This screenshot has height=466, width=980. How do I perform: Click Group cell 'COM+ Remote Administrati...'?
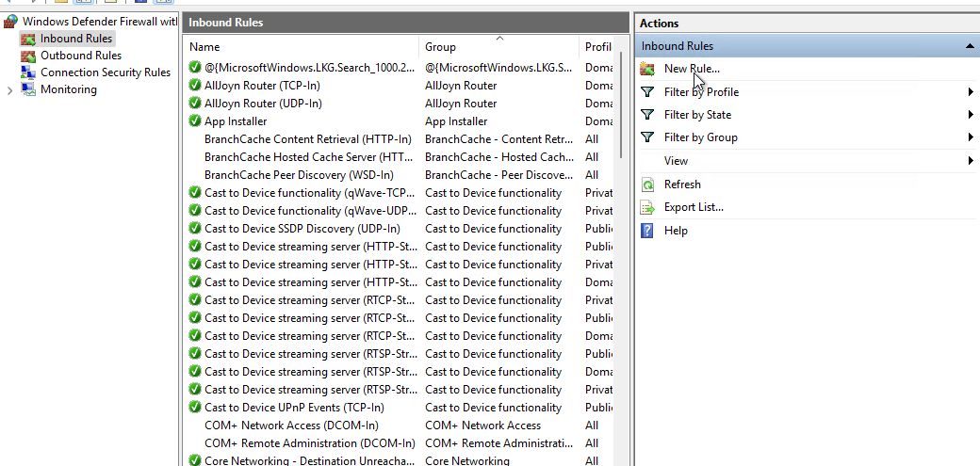coord(498,443)
